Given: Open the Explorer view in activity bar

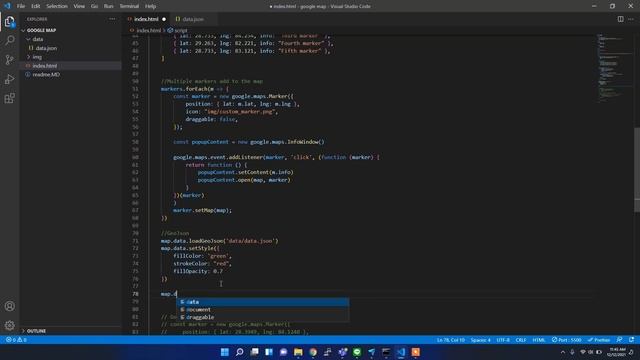Looking at the screenshot, I should [9, 22].
